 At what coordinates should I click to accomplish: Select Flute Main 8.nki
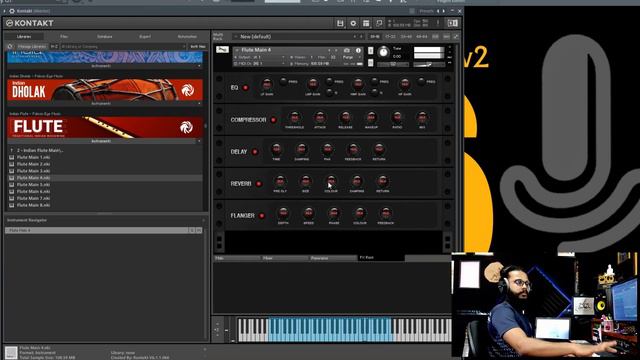coord(105,205)
